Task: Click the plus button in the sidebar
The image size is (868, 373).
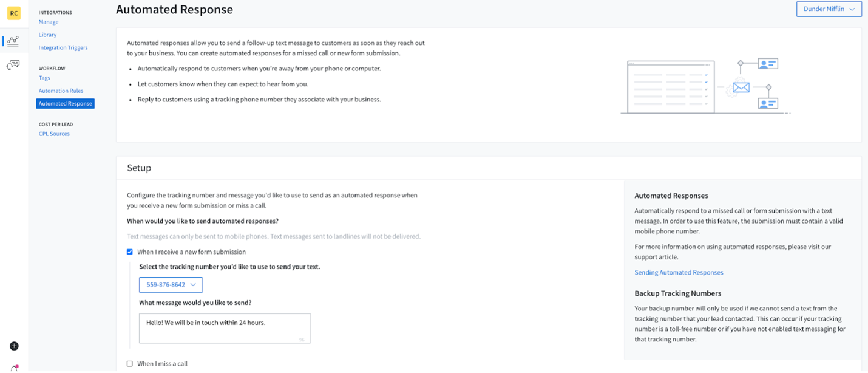Action: tap(13, 346)
